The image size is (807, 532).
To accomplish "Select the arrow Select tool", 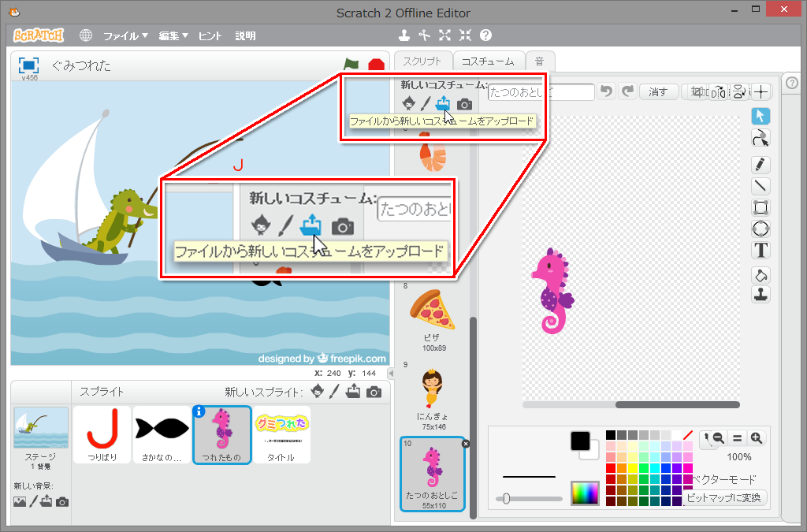I will (761, 117).
